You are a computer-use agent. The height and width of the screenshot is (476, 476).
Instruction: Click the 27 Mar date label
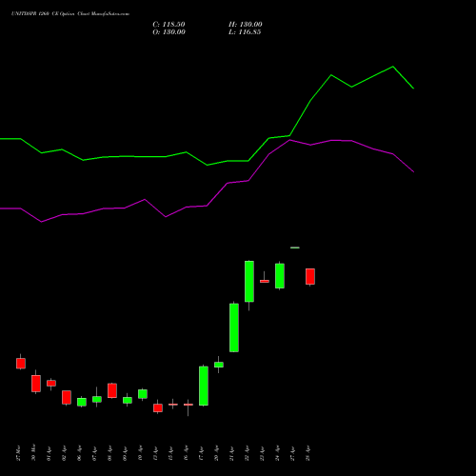pos(18,453)
